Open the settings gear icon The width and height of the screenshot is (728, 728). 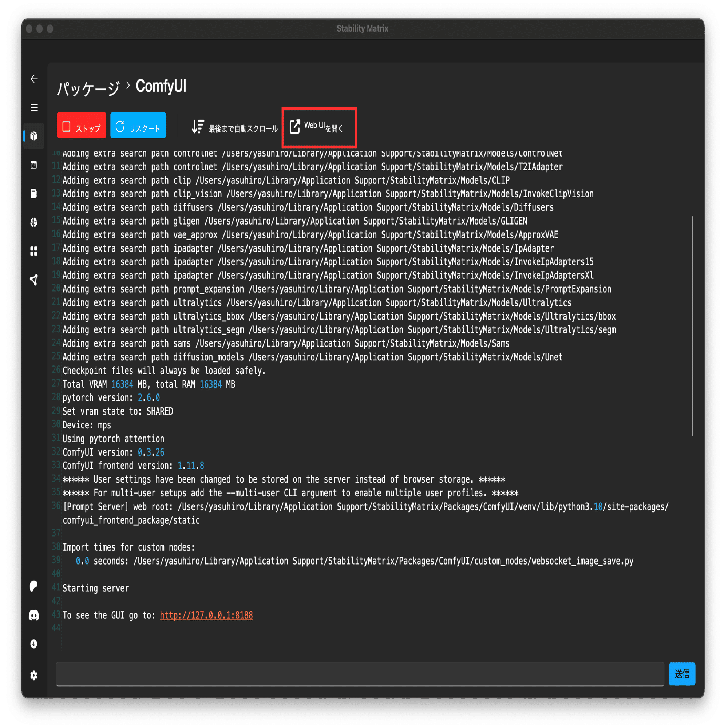point(34,676)
